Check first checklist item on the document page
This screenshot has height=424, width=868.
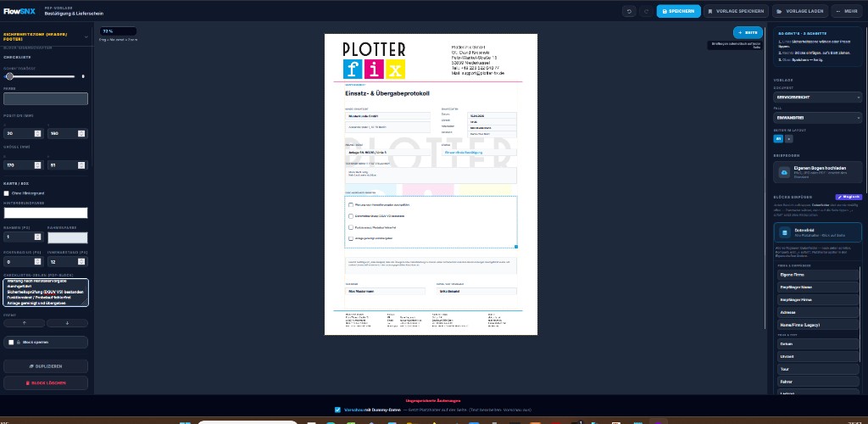click(x=351, y=205)
